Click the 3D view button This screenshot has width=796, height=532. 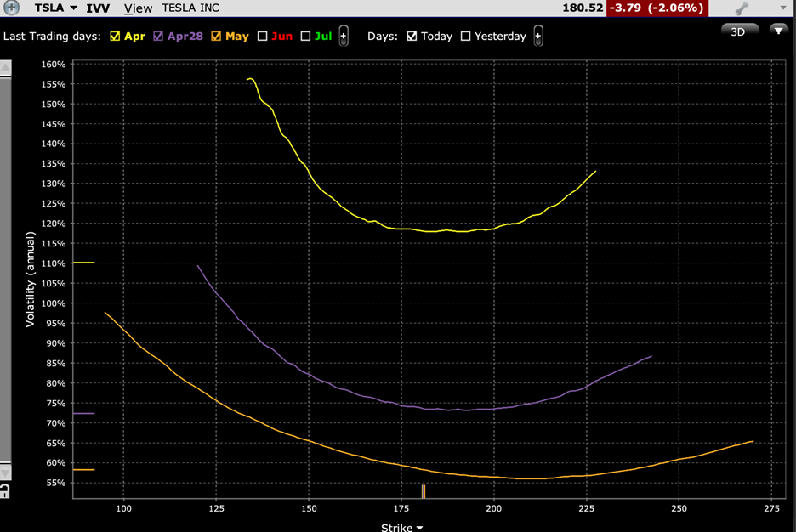(739, 31)
